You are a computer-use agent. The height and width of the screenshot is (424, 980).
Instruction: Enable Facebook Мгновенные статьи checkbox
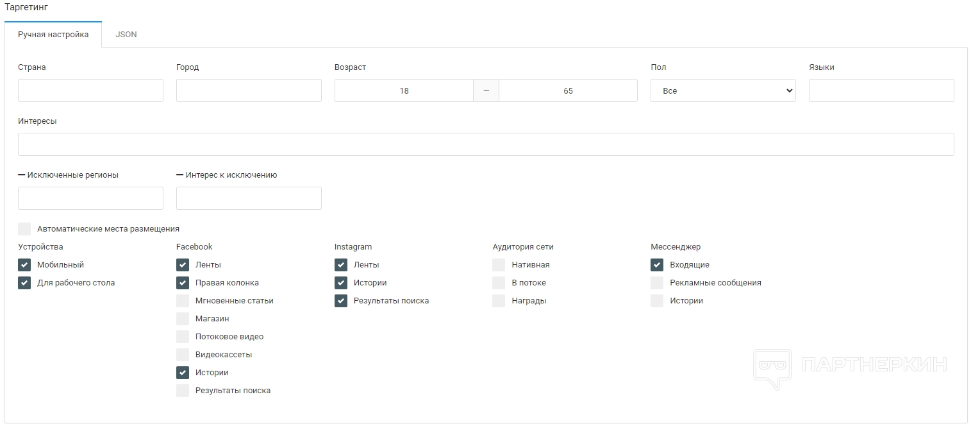(x=183, y=301)
